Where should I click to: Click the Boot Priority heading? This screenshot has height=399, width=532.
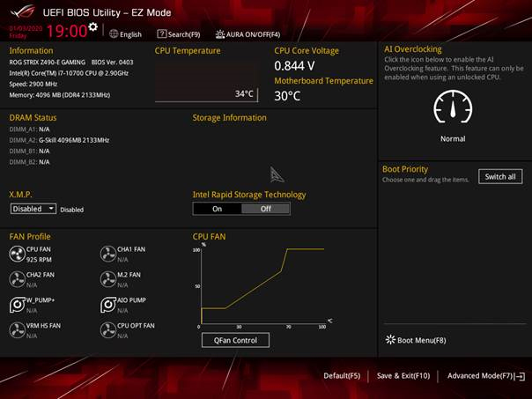tap(405, 169)
